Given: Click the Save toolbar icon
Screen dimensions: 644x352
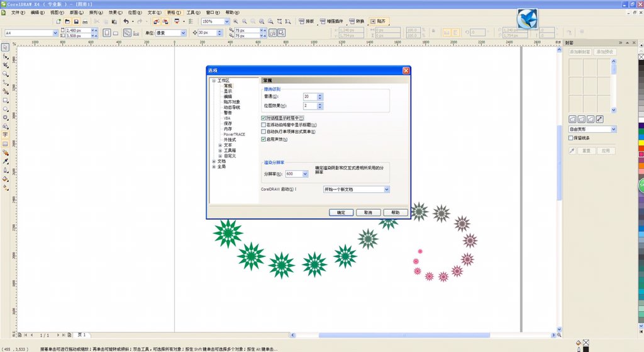Looking at the screenshot, I should pyautogui.click(x=76, y=21).
